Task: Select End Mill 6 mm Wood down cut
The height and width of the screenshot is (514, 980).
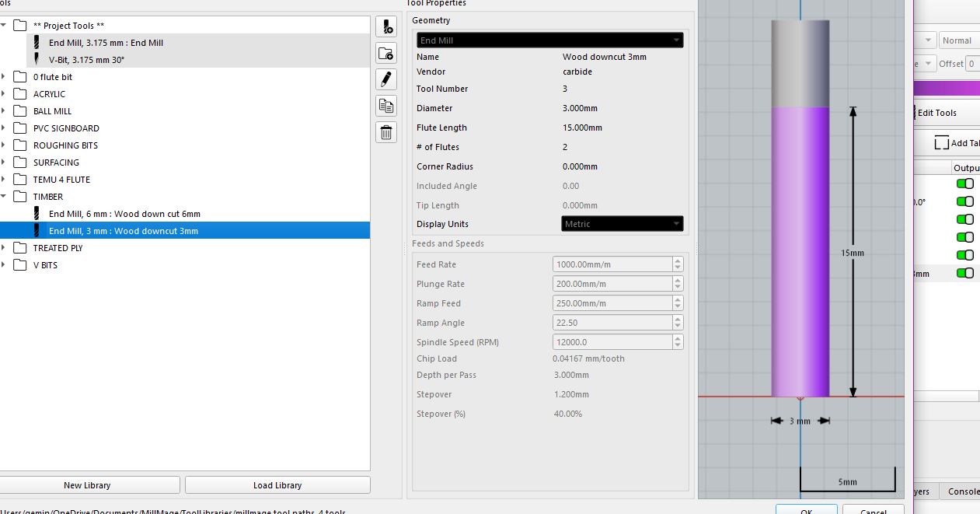Action: tap(124, 214)
